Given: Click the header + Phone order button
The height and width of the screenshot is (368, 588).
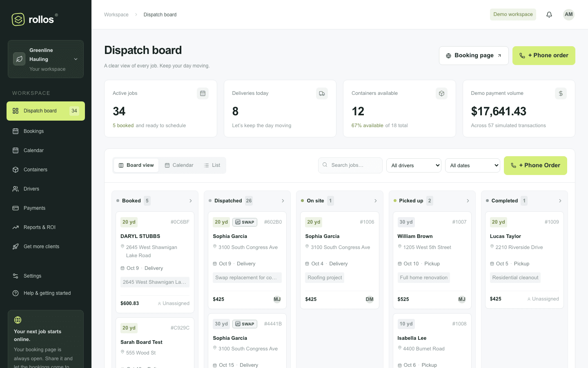Looking at the screenshot, I should 544,56.
